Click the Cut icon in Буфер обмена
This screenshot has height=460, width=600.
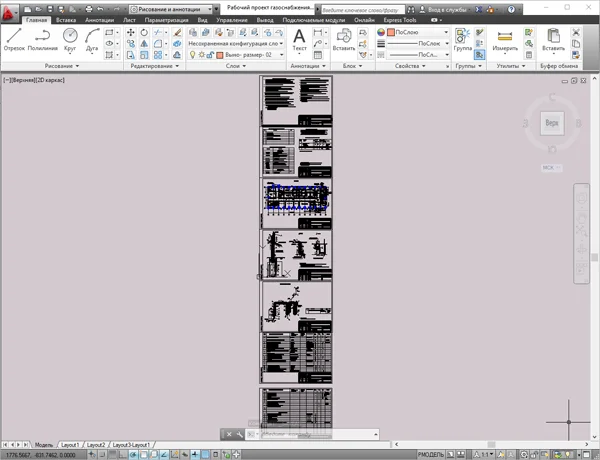click(x=576, y=32)
